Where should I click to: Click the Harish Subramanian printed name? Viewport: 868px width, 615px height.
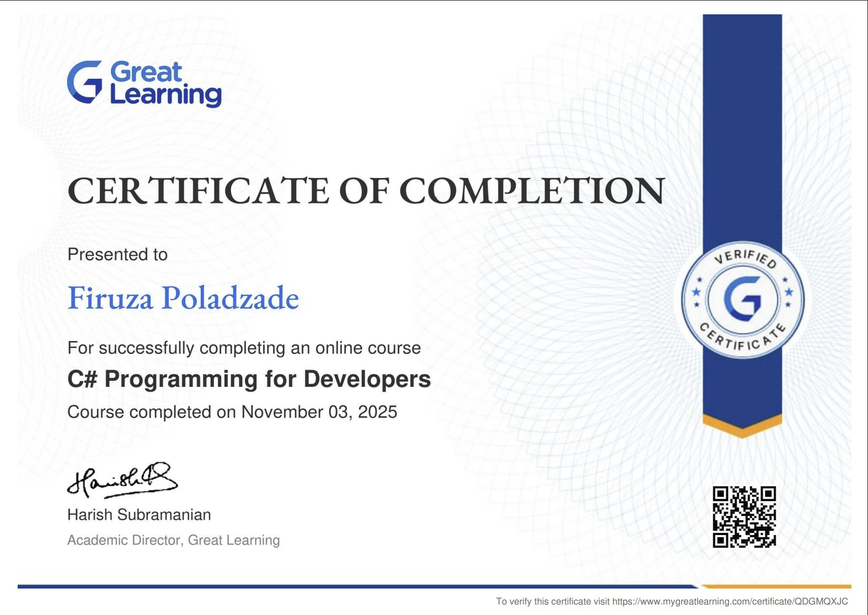(x=139, y=514)
